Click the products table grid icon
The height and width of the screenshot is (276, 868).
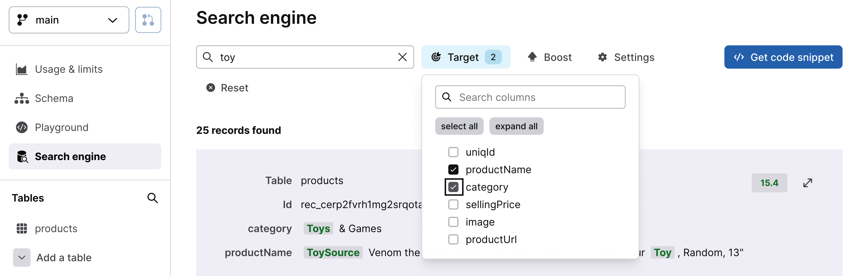coord(22,228)
